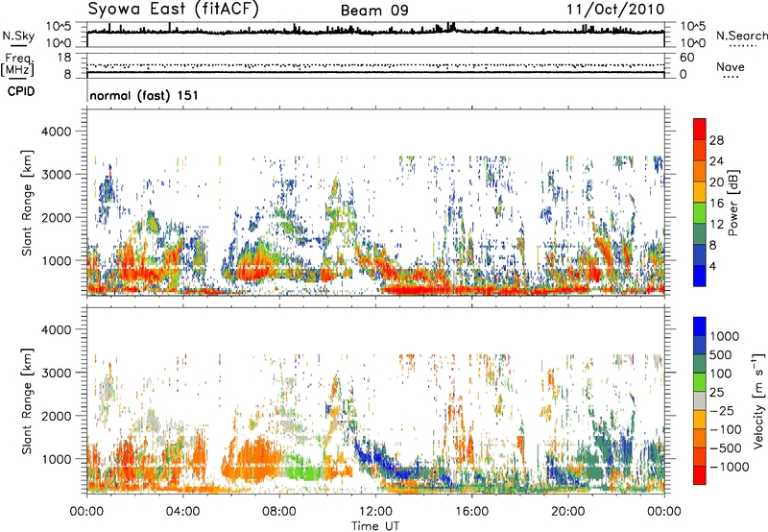Click the '16:00' time axis tick label

coord(471,512)
